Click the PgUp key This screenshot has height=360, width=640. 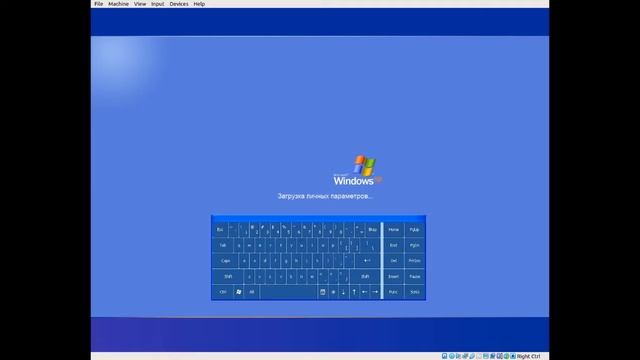coord(415,230)
